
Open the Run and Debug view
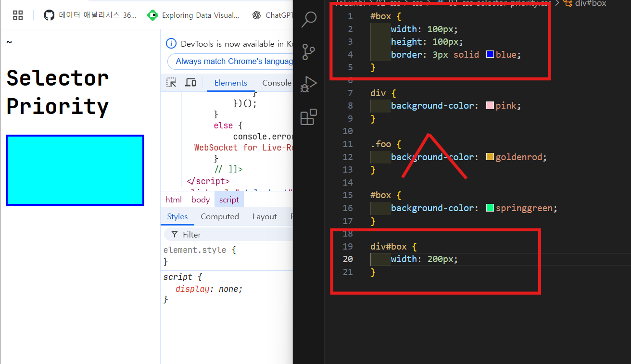(308, 84)
